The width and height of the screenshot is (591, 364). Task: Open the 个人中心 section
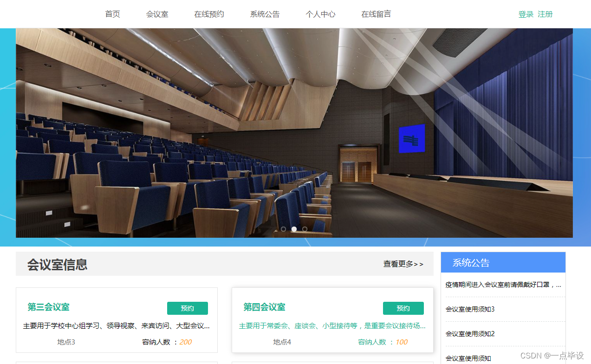(x=320, y=14)
